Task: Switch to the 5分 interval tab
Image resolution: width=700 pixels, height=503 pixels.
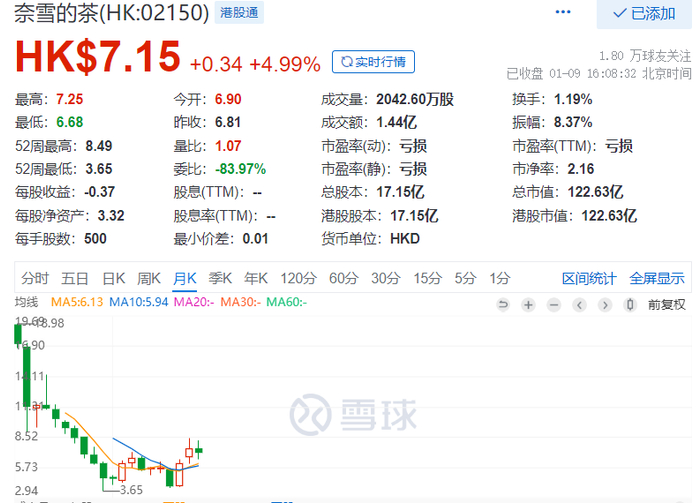Action: click(x=465, y=279)
